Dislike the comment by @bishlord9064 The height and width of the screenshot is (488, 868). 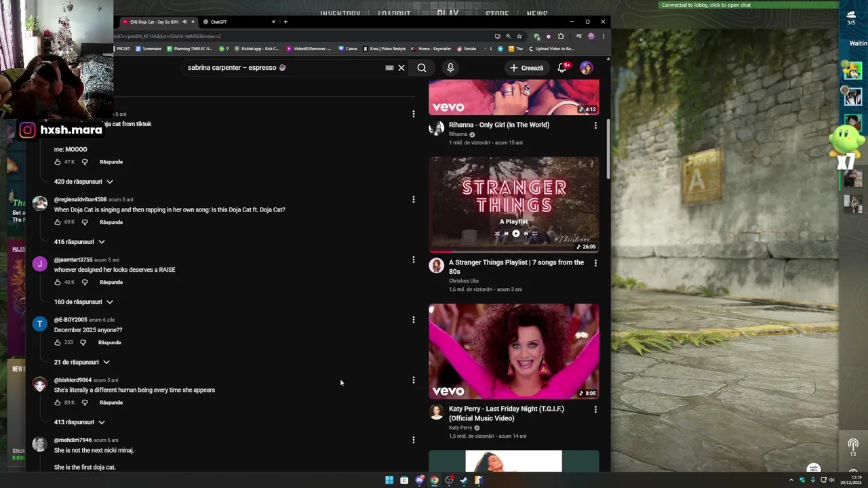click(85, 403)
